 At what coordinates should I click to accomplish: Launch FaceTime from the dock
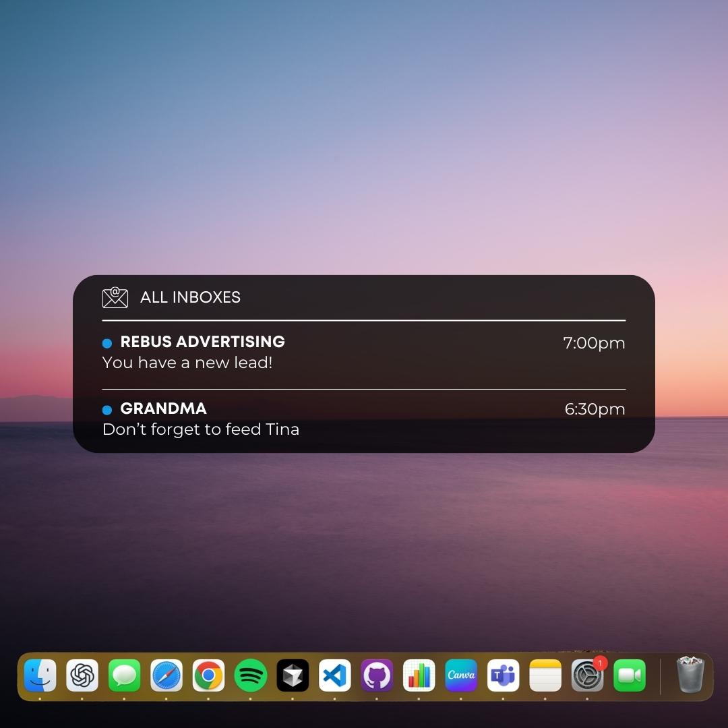pyautogui.click(x=630, y=675)
